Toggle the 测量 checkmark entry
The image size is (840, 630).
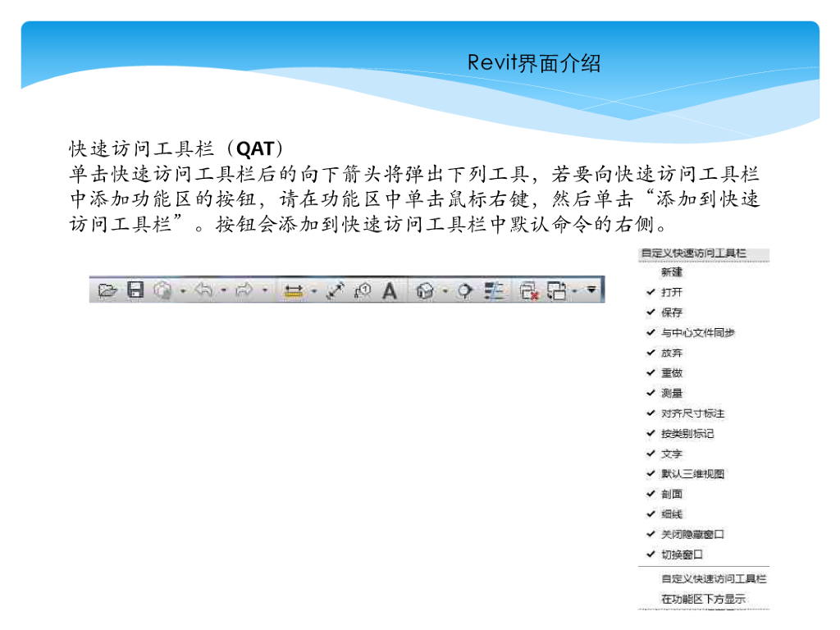coord(664,393)
